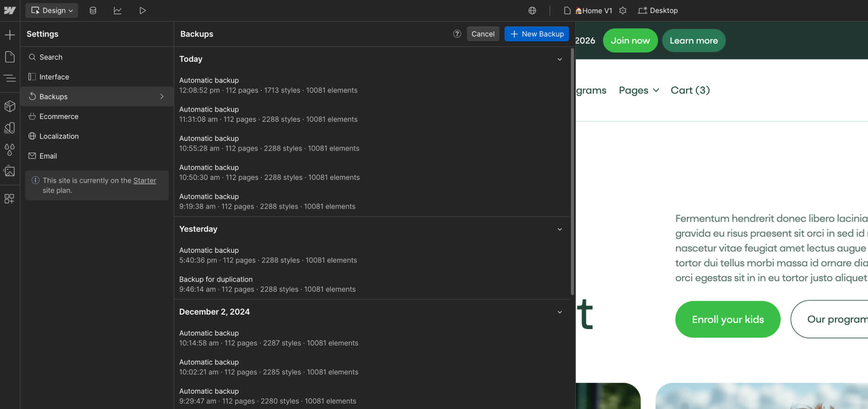Click the Learn more button
868x409 pixels.
(693, 40)
